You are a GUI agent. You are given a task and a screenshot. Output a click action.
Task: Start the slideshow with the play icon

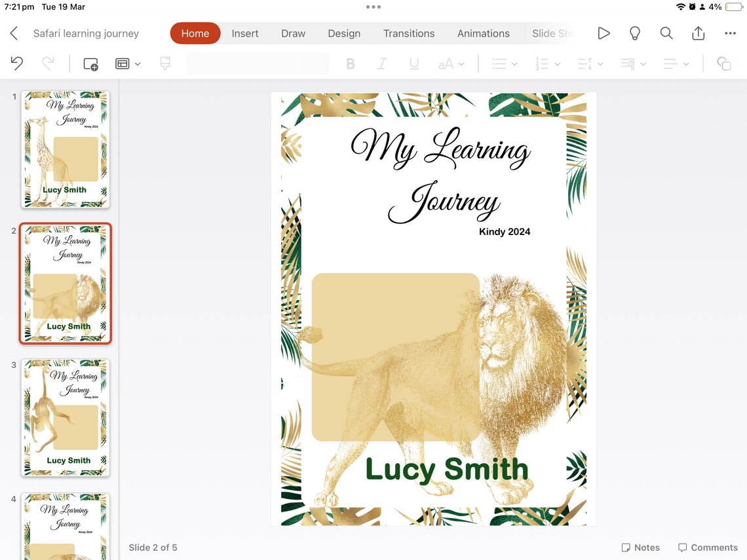[x=603, y=33]
